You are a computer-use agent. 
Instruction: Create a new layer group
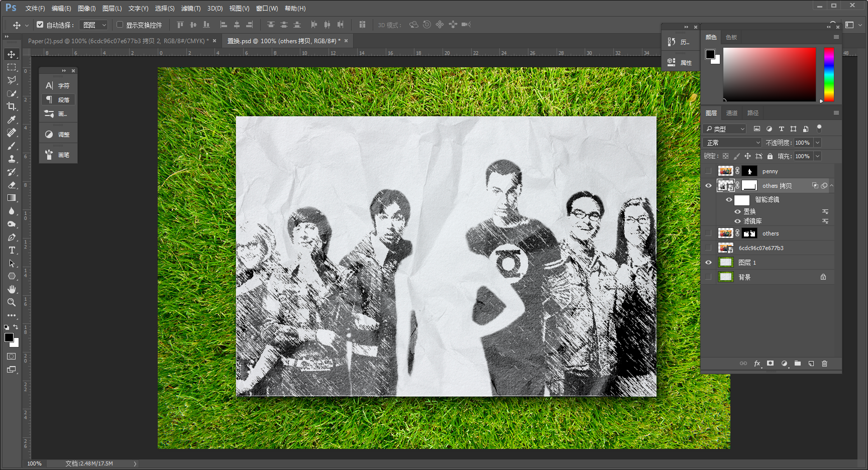pyautogui.click(x=798, y=364)
